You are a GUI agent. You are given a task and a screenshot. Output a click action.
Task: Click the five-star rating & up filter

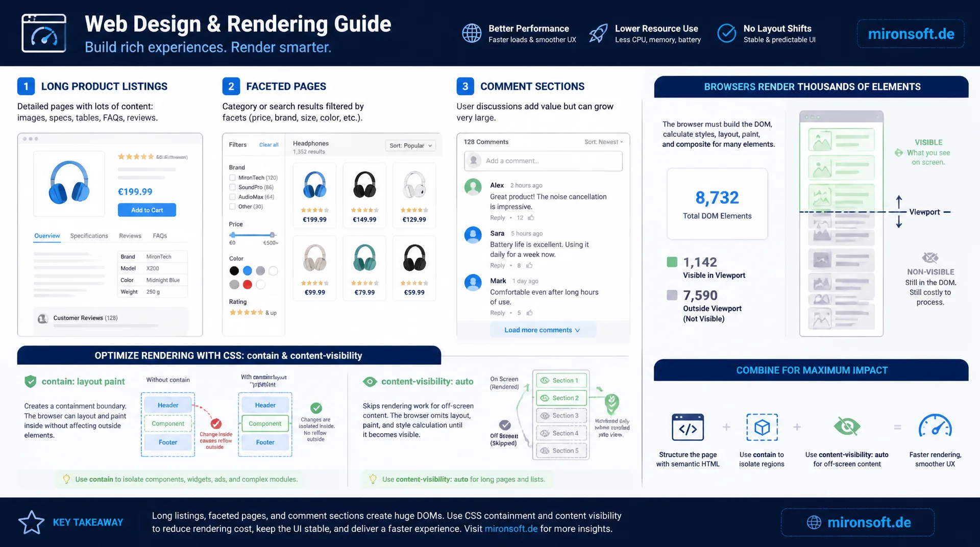(x=253, y=313)
